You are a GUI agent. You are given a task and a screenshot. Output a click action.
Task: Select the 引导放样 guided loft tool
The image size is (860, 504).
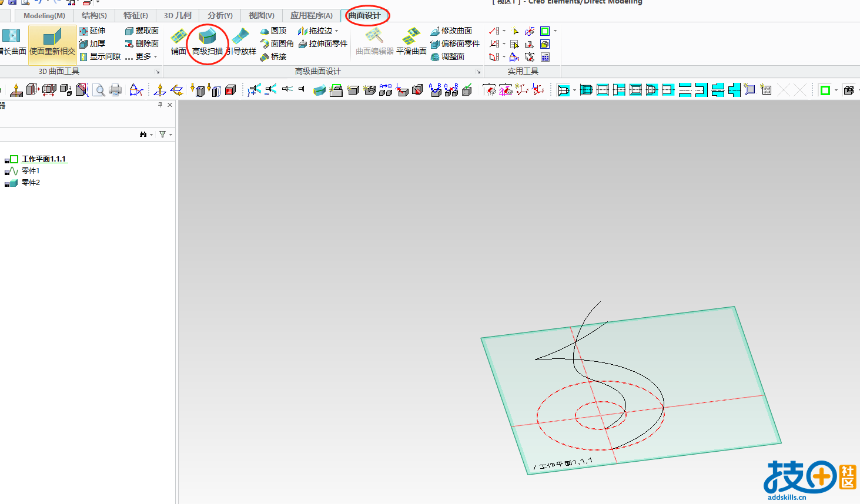coord(242,42)
